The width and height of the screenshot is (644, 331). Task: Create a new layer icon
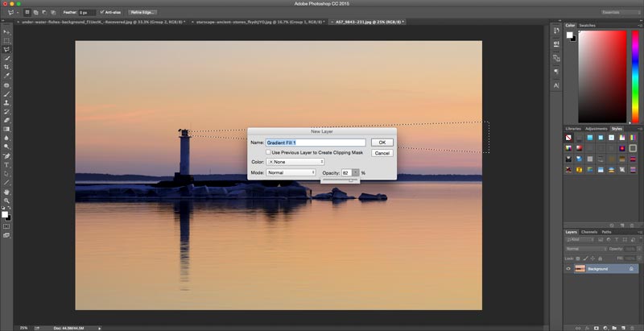click(623, 328)
